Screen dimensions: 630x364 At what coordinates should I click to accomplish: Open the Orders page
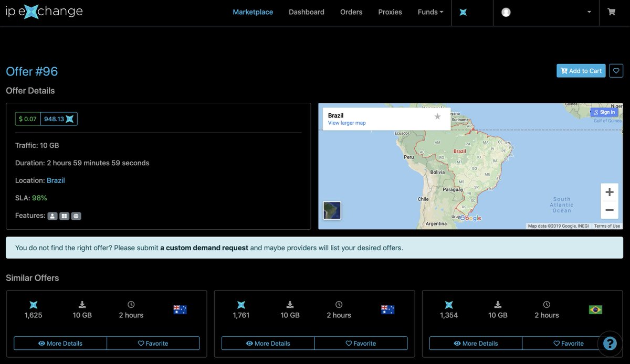(x=351, y=12)
